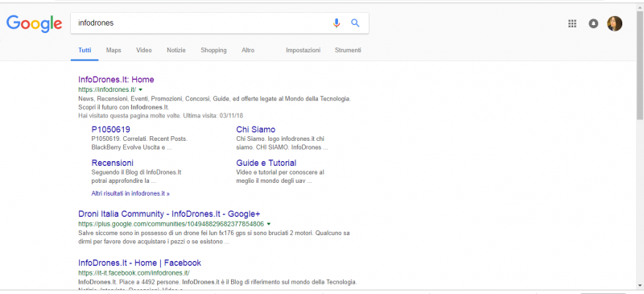Open the P1050619 sitelink

pos(111,130)
